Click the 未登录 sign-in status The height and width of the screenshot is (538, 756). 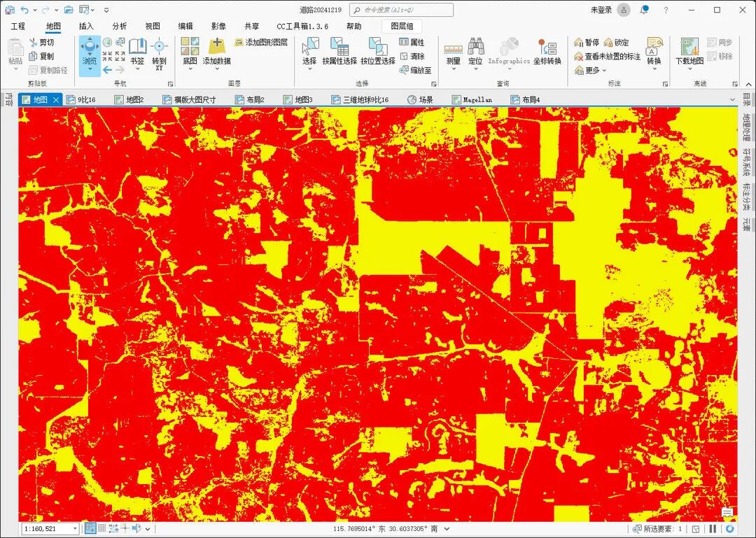coord(601,10)
